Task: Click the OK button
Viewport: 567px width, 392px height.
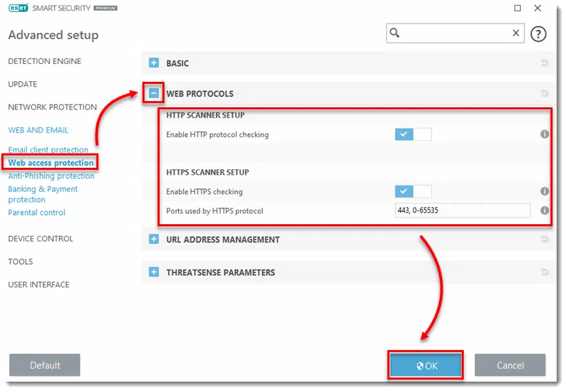Action: pos(426,366)
